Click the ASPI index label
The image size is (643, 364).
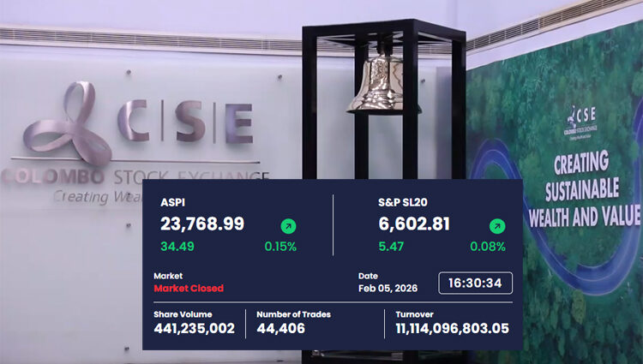coord(172,203)
